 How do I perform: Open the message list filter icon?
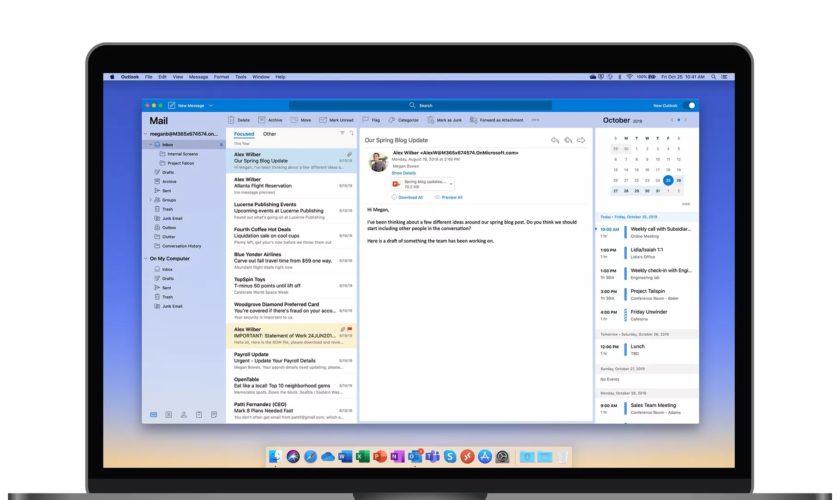pos(342,133)
